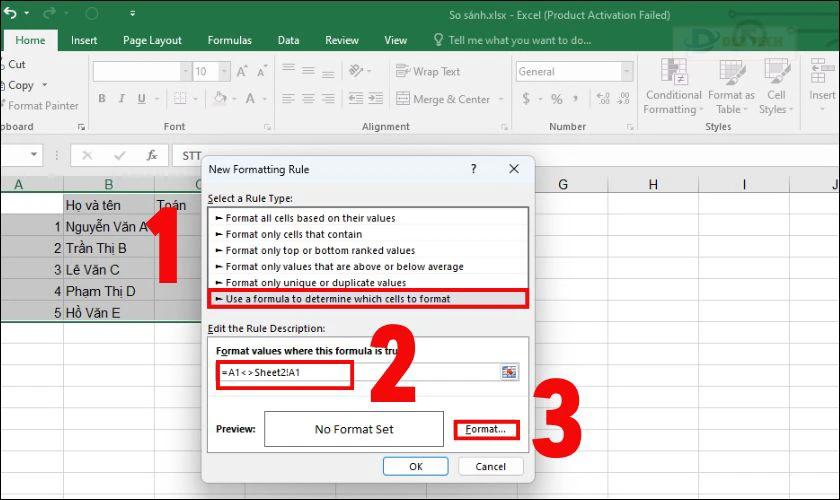Increase font size with larger A
840x500 pixels.
[242, 71]
